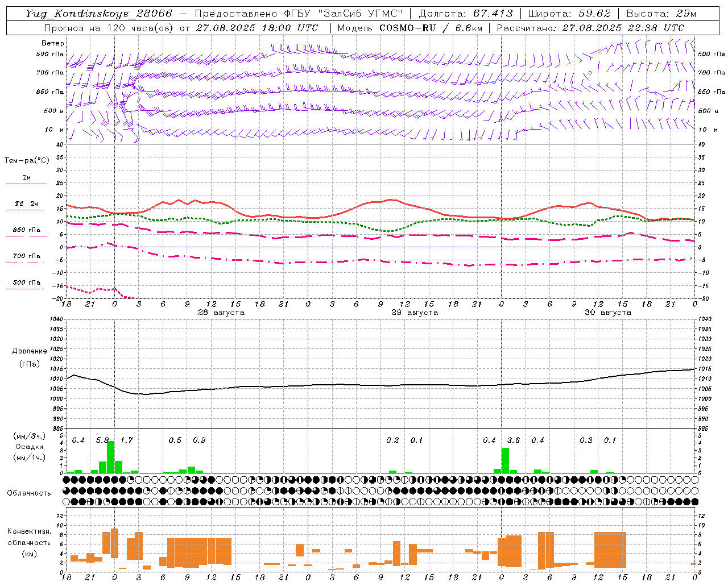Click the 1.7 precipitation total

(126, 440)
